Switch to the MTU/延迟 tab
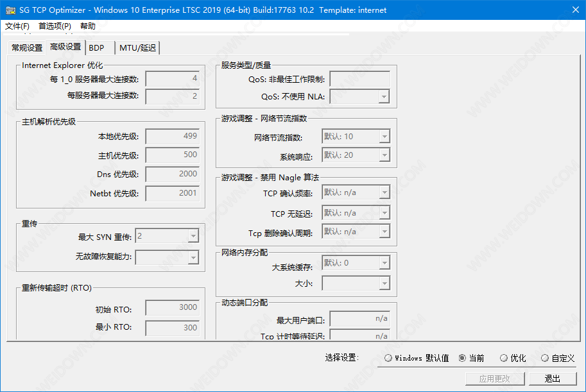Screen dimensions: 586x392 pyautogui.click(x=137, y=48)
